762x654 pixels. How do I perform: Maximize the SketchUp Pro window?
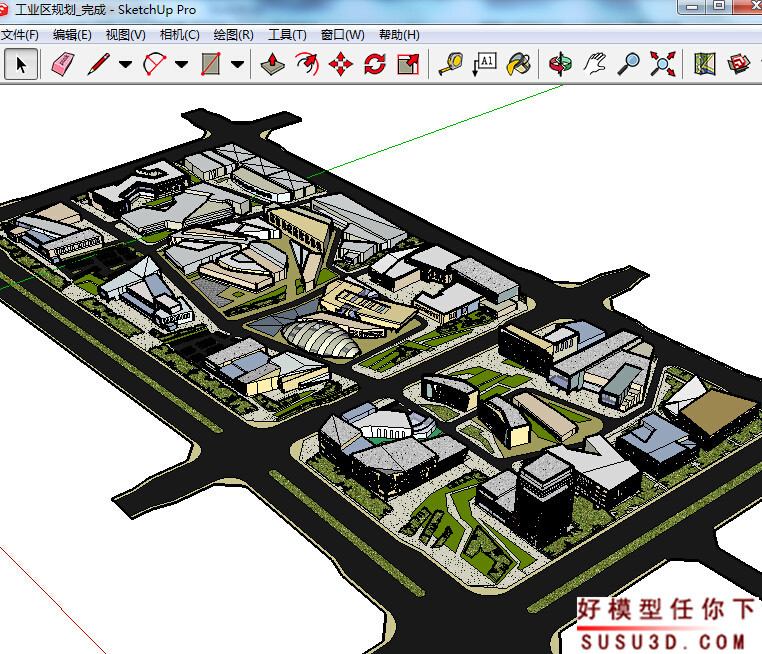[719, 6]
